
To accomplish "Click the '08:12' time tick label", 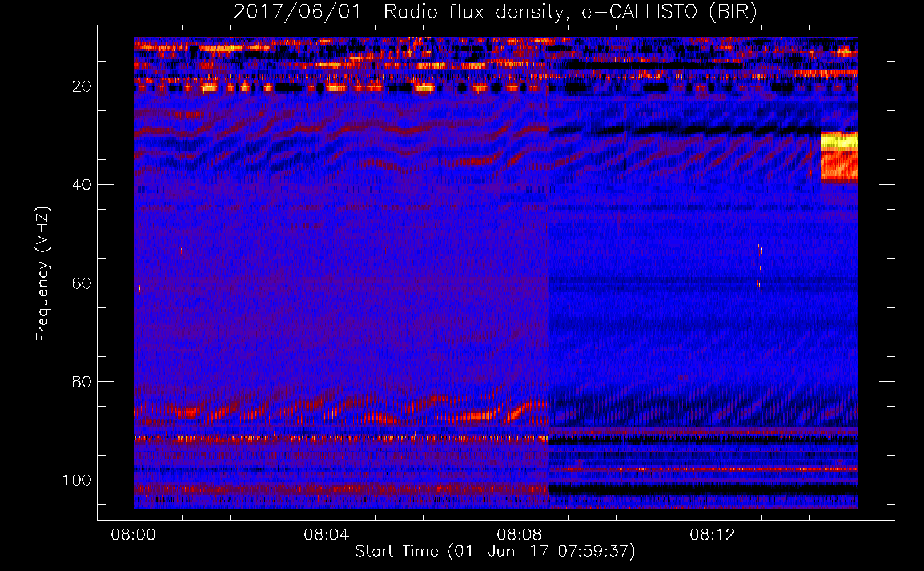I will point(712,535).
